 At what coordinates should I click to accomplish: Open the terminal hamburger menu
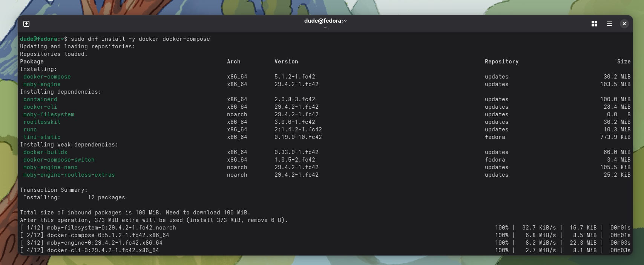[609, 24]
